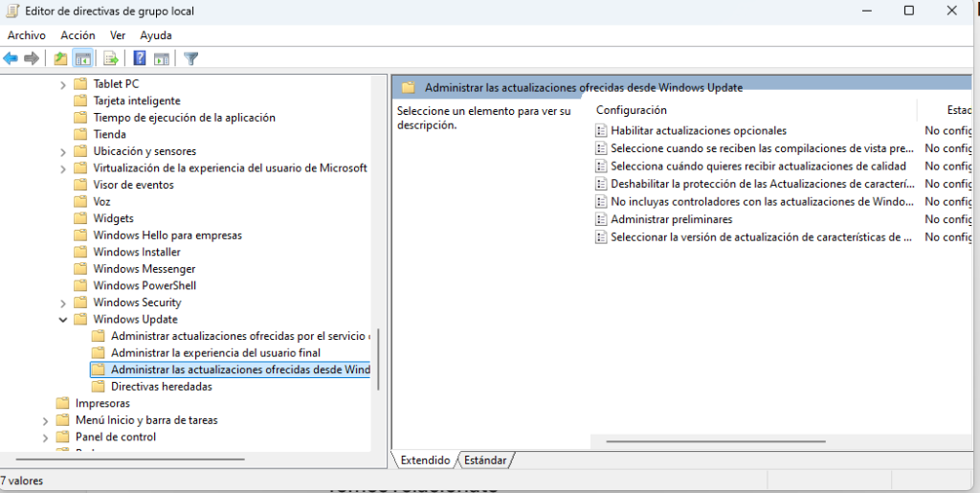
Task: Collapse the Windows Update tree node
Action: (63, 320)
